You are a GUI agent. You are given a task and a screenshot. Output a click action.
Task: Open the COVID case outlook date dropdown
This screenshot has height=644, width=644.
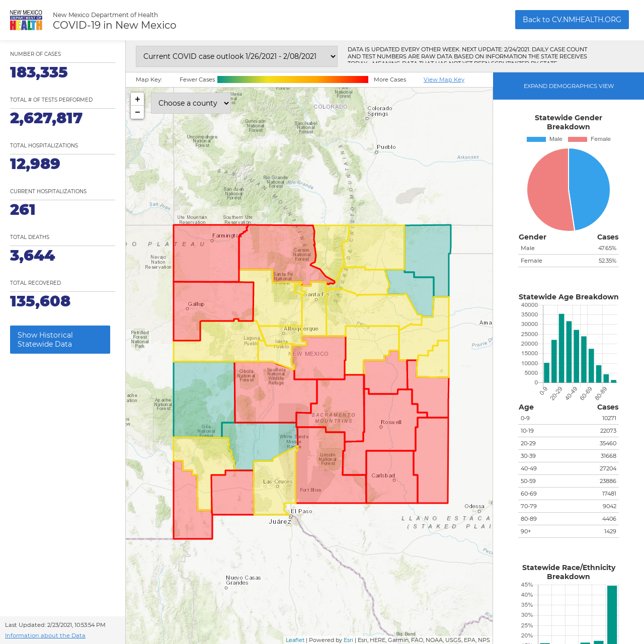click(236, 56)
